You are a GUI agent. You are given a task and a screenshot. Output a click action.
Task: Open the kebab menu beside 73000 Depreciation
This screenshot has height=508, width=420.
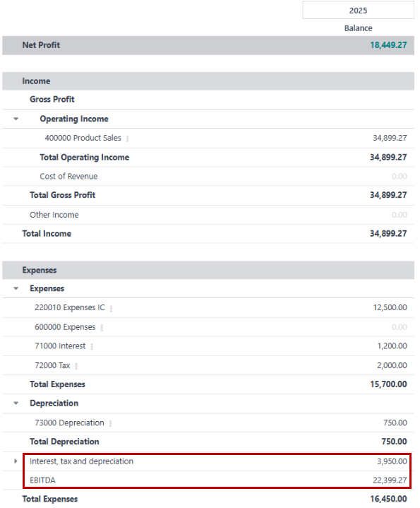pos(110,423)
